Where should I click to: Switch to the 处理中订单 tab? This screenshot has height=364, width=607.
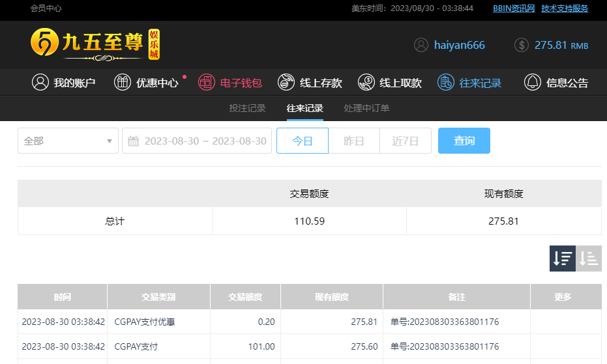click(x=366, y=108)
